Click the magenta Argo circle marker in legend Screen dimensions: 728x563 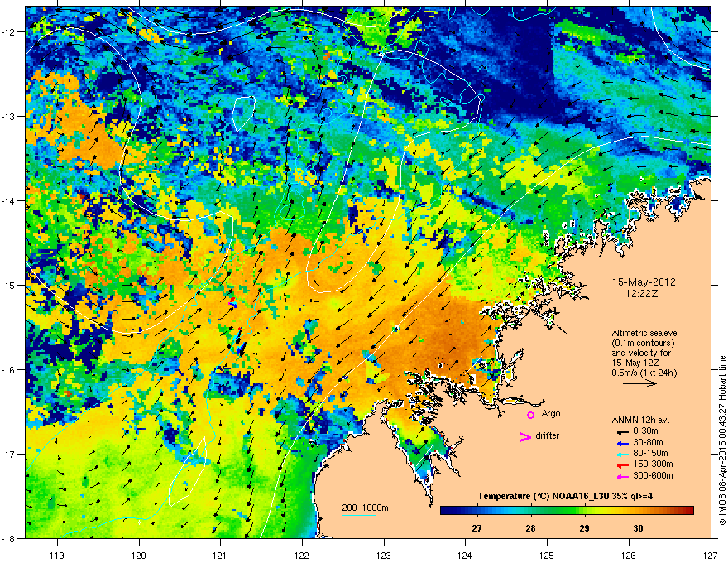(x=530, y=415)
